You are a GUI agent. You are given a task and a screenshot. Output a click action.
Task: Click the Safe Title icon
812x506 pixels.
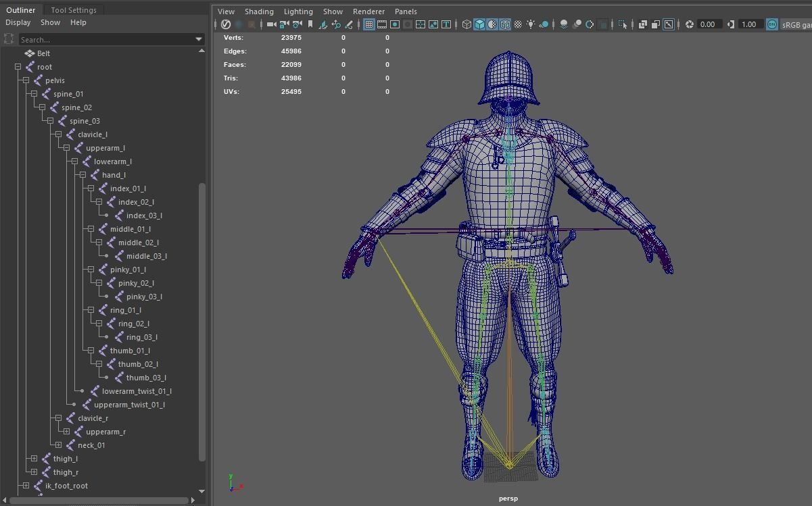point(446,24)
